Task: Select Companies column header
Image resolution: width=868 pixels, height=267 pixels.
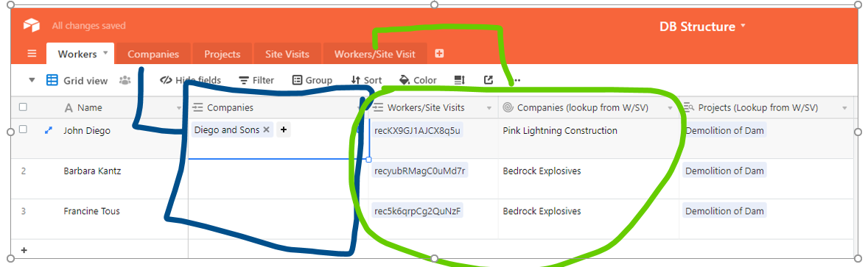Action: point(279,107)
